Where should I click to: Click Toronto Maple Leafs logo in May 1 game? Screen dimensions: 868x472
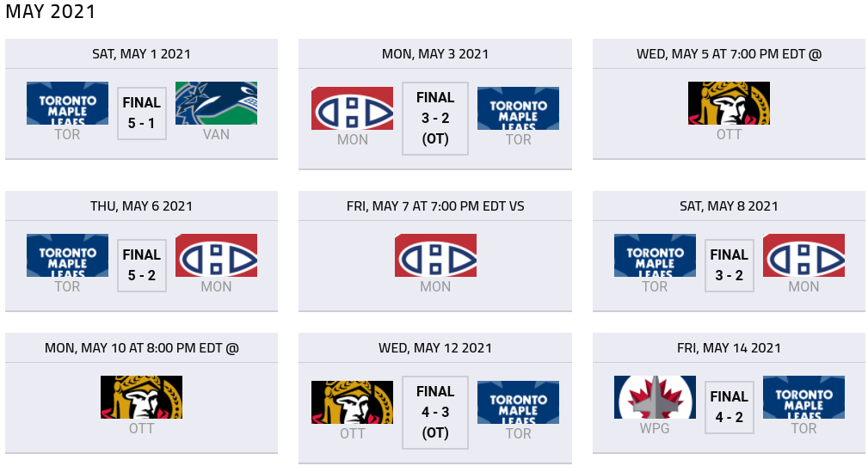tap(68, 103)
